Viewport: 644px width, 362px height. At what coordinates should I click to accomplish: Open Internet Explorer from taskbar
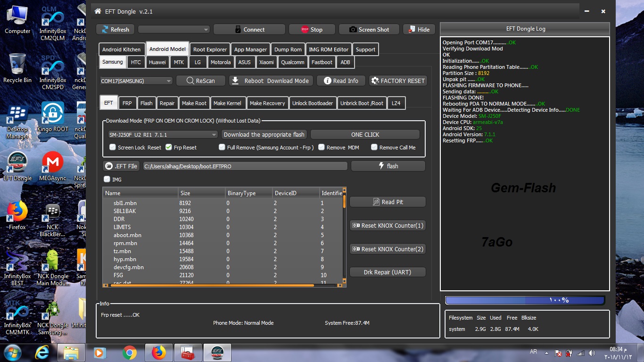42,352
